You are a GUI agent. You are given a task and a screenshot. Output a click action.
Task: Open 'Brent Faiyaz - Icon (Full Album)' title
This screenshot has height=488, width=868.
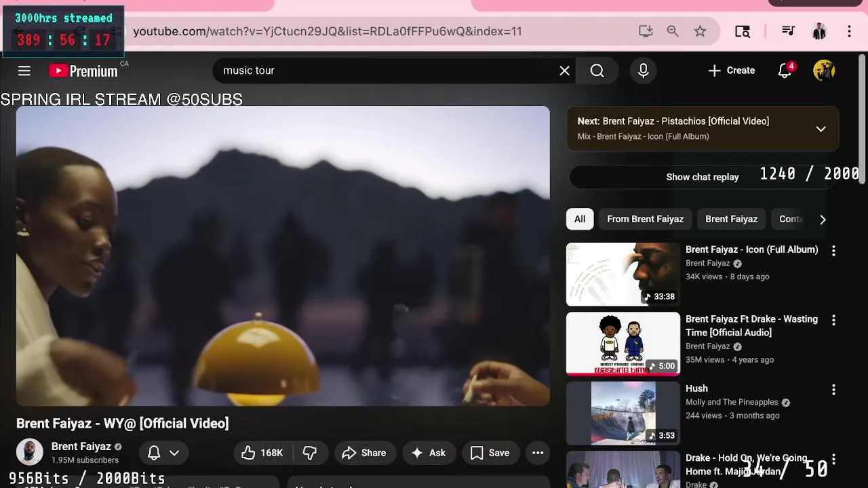[x=752, y=249]
